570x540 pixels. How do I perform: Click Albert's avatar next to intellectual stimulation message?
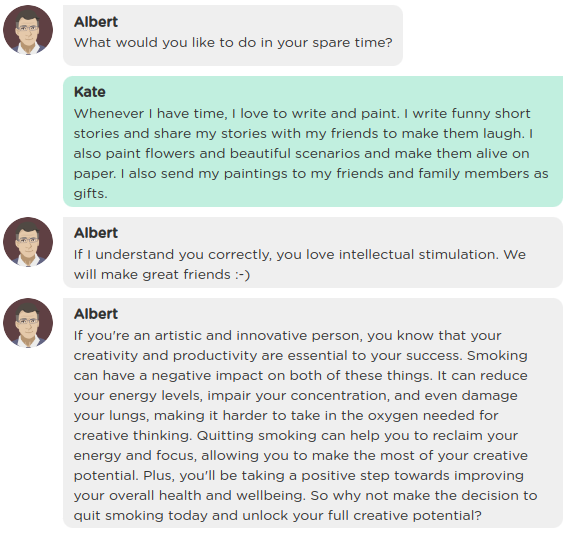[28, 242]
